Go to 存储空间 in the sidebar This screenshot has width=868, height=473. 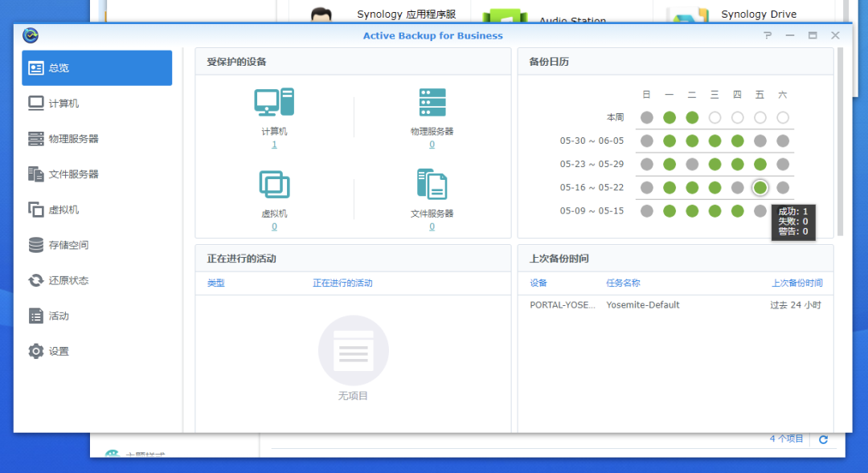[x=68, y=245]
